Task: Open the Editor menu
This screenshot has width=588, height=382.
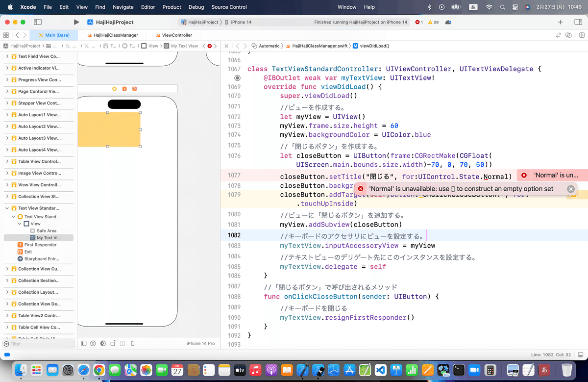Action: pyautogui.click(x=148, y=7)
